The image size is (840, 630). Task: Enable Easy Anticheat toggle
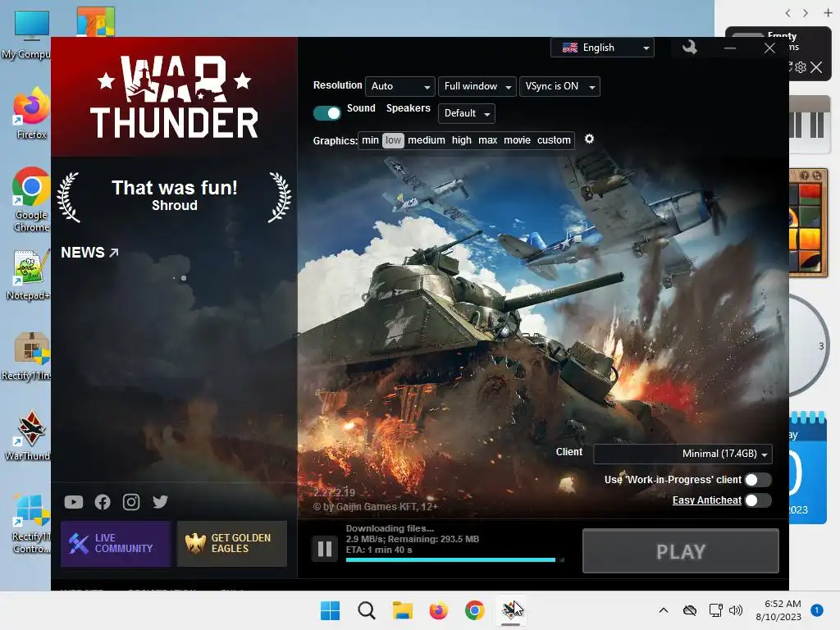click(x=758, y=500)
